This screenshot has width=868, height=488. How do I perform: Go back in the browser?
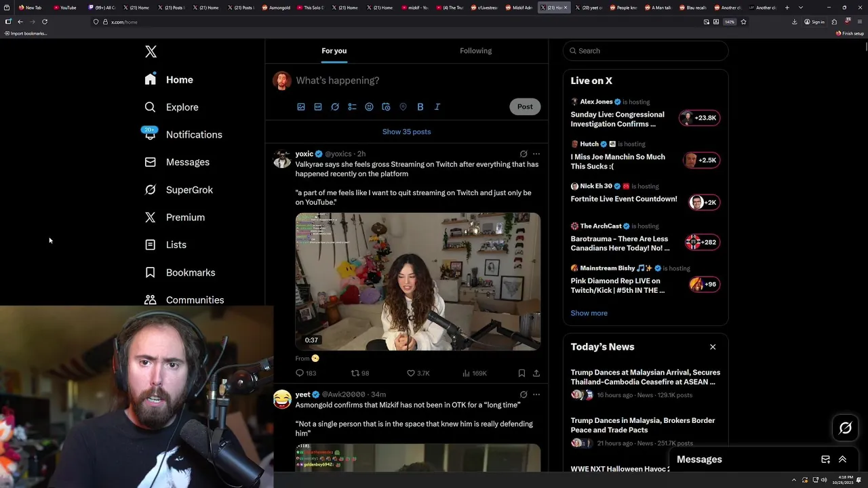pos(20,22)
